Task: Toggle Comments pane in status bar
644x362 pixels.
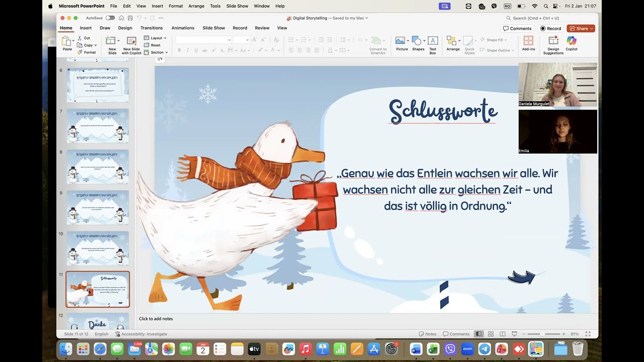Action: pos(456,334)
